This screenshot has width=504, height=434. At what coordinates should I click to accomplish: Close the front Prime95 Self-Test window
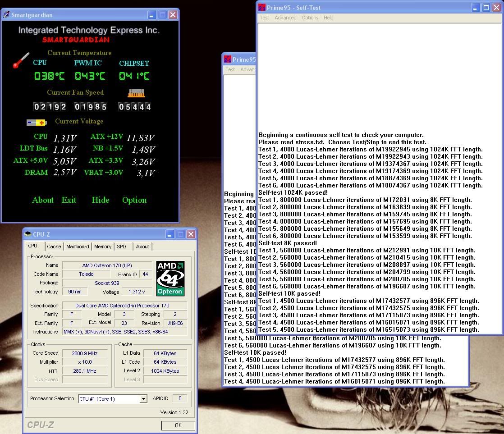tap(497, 7)
